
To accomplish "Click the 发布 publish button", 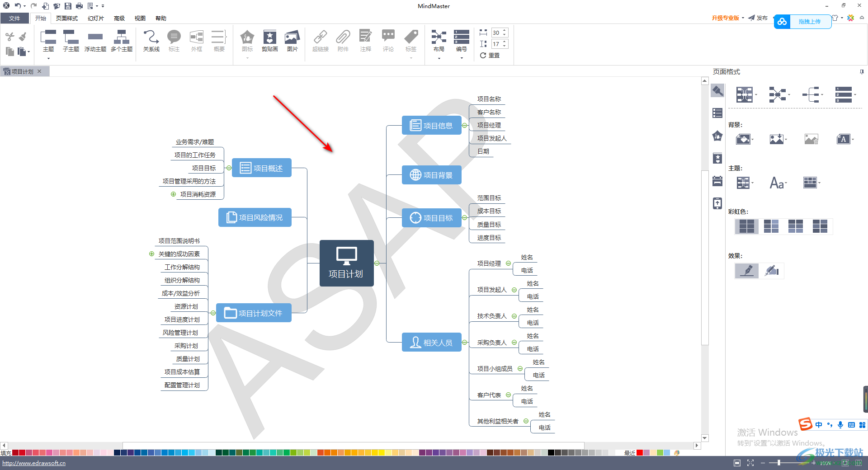I will tap(758, 18).
